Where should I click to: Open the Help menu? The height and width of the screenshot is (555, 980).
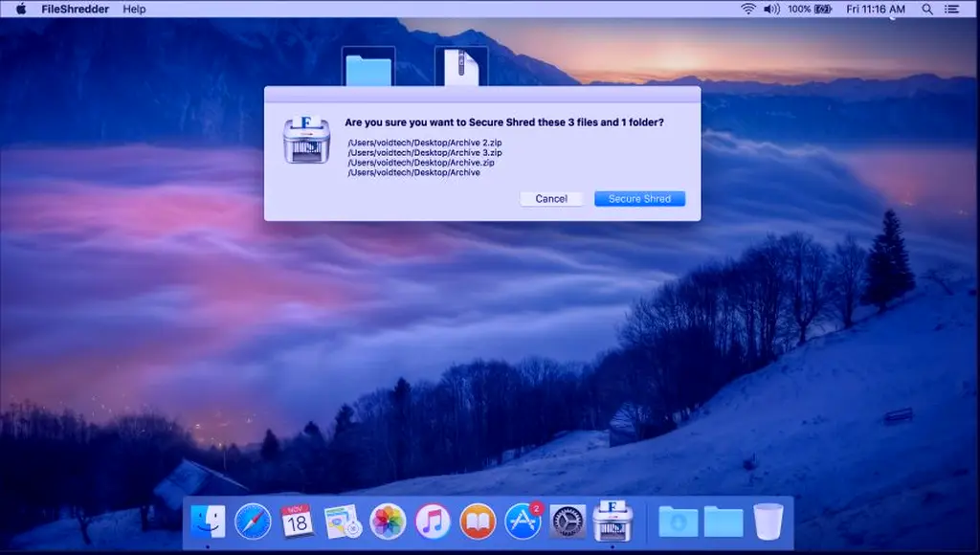coord(134,9)
